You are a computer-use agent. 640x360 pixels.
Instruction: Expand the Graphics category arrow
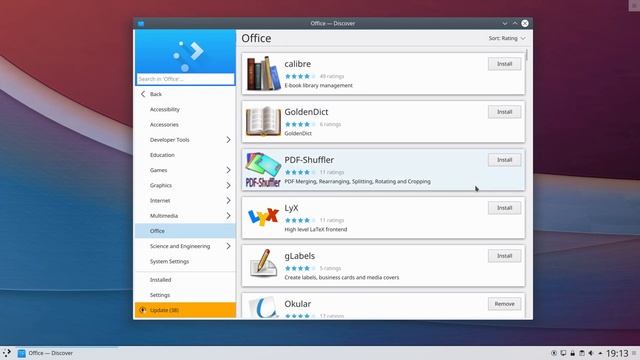coord(228,185)
